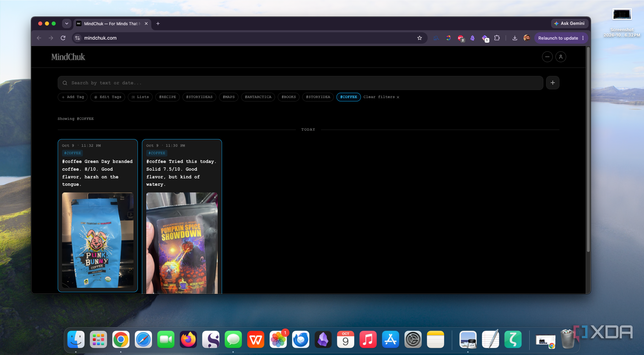Viewport: 644px width, 355px height.
Task: Open a new Chrome tab
Action: 158,24
